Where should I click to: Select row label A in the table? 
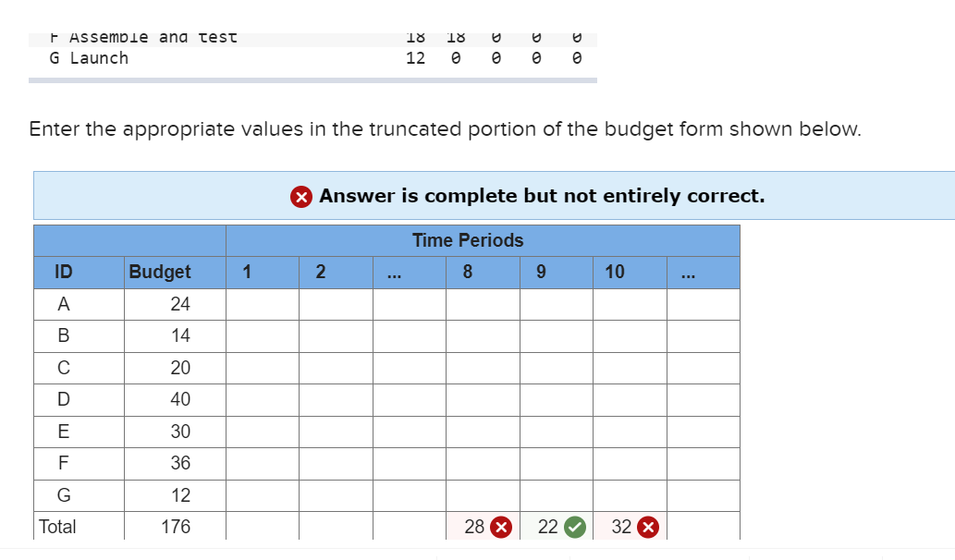pos(61,304)
